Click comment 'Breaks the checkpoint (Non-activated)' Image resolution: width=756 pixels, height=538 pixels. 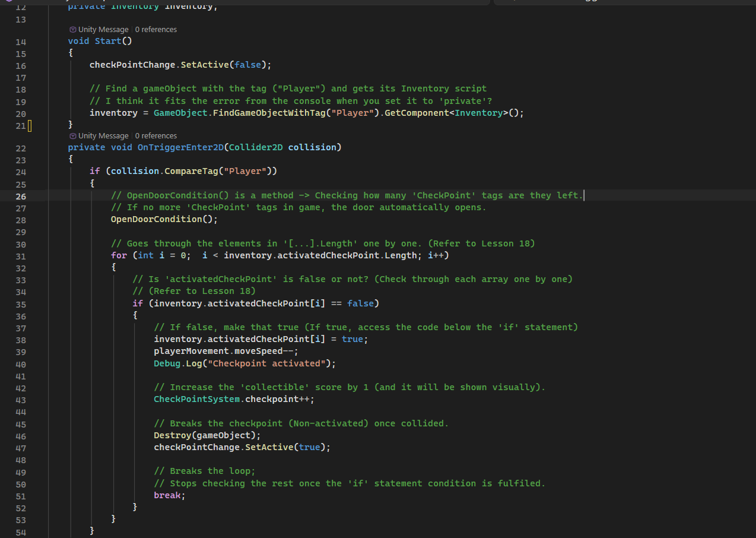pos(301,423)
